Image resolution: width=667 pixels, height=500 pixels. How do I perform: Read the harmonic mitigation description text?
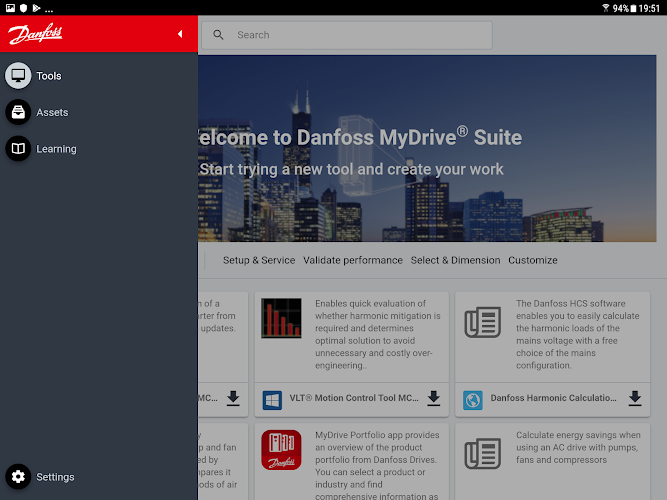click(378, 334)
